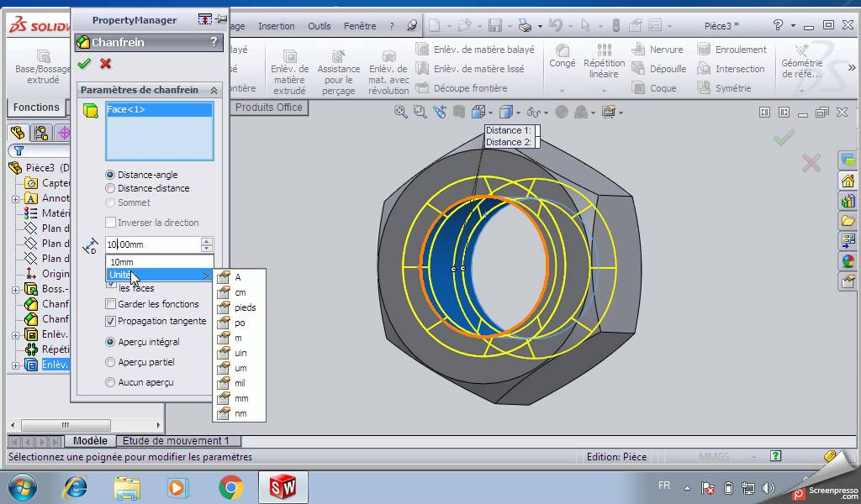The width and height of the screenshot is (861, 504).
Task: Confirm the chamfer with the green checkmark
Action: (x=84, y=64)
